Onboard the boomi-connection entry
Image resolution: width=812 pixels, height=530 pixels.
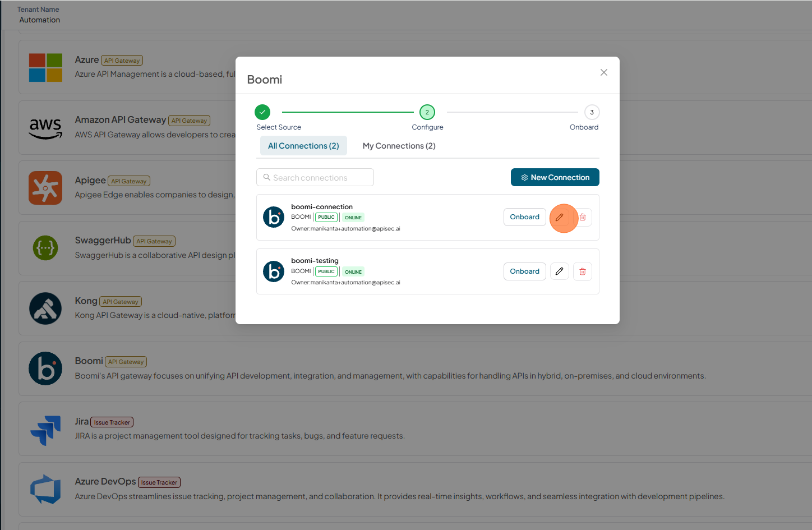[525, 217]
